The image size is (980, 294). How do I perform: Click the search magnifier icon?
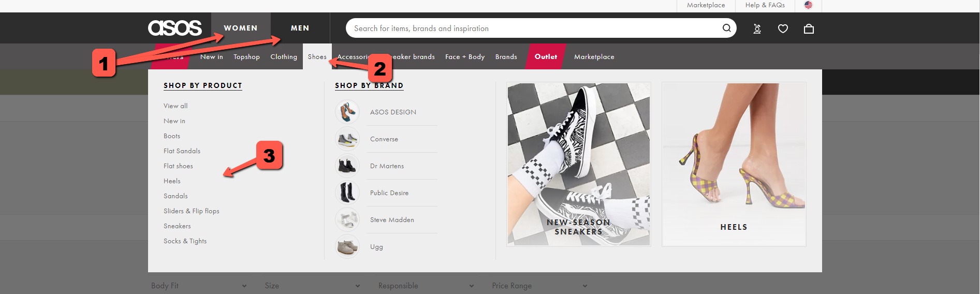(726, 28)
